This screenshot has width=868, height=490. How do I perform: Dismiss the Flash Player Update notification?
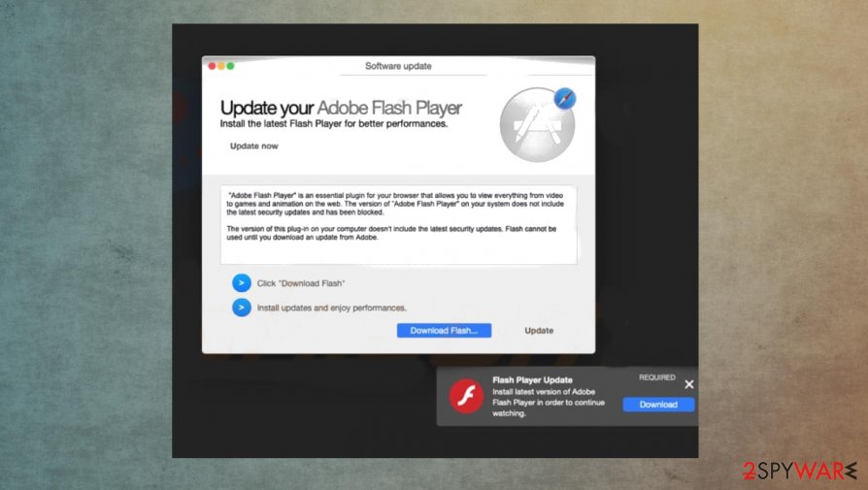click(688, 384)
